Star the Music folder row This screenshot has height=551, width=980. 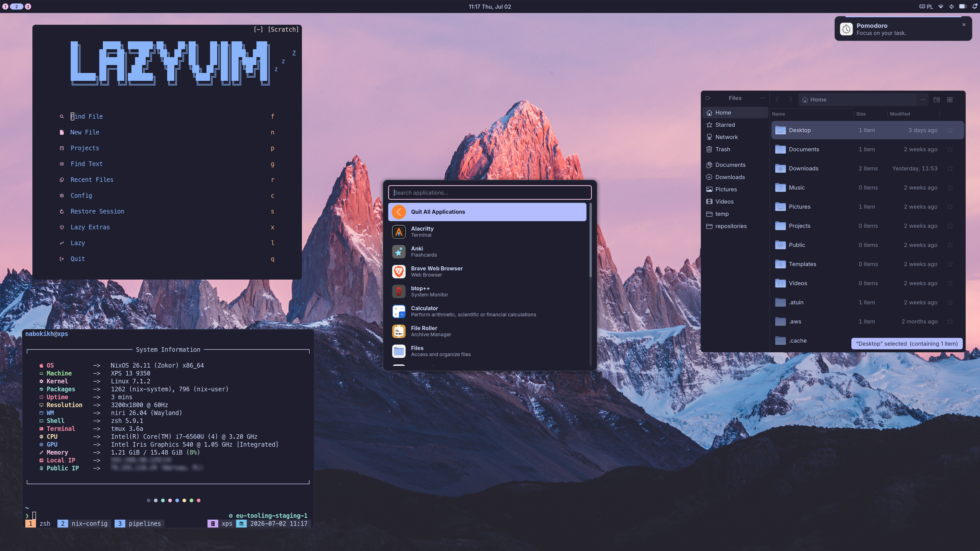click(950, 188)
